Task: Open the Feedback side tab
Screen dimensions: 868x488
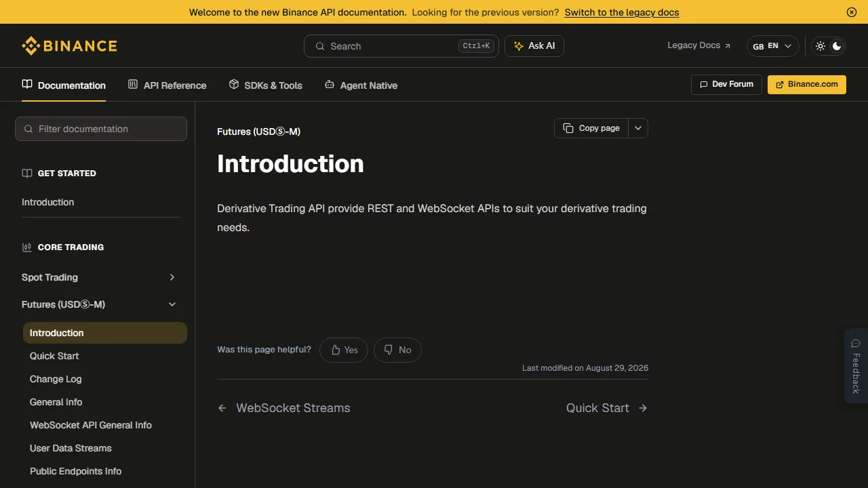Action: click(x=856, y=366)
